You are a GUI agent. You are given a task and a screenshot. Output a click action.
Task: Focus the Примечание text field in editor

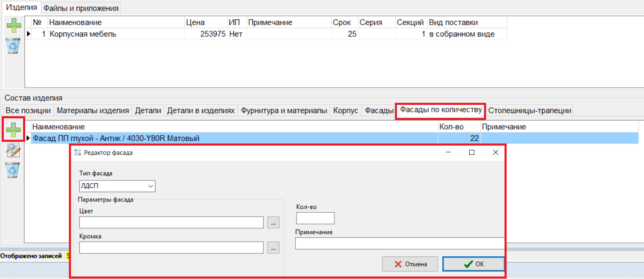(399, 243)
